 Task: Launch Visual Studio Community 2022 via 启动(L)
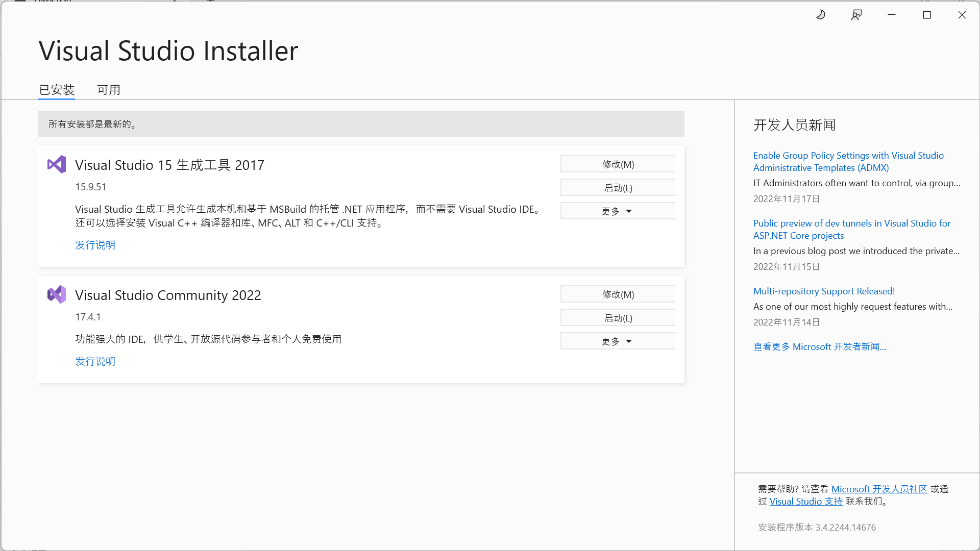click(x=618, y=318)
